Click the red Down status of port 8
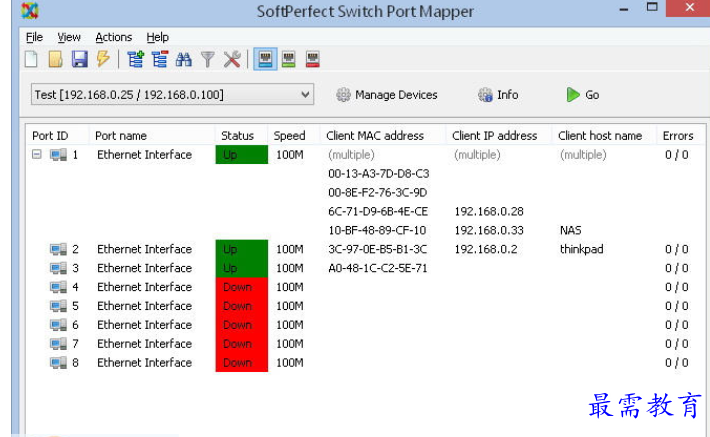This screenshot has height=437, width=710. click(x=242, y=362)
